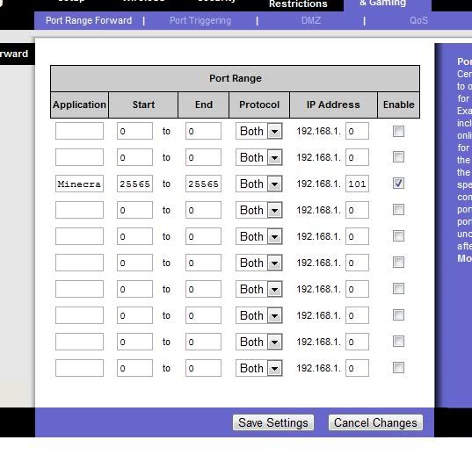
Task: Click the Application field containing Minecra
Action: pyautogui.click(x=79, y=184)
